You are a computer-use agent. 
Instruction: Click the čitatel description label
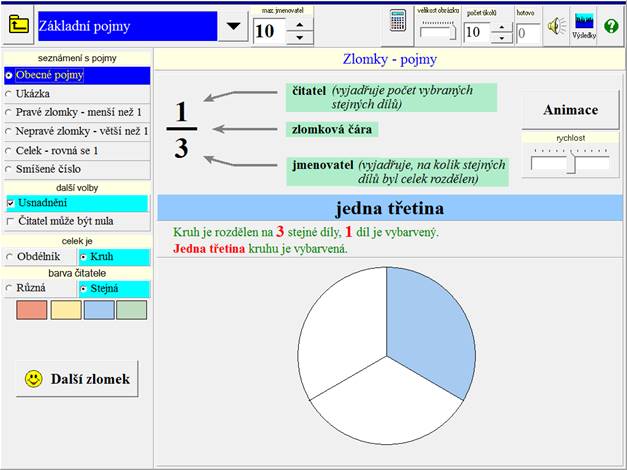391,97
